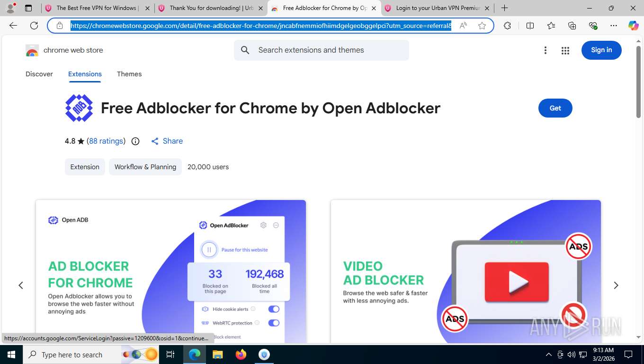Click the Sign in button

coord(601,50)
